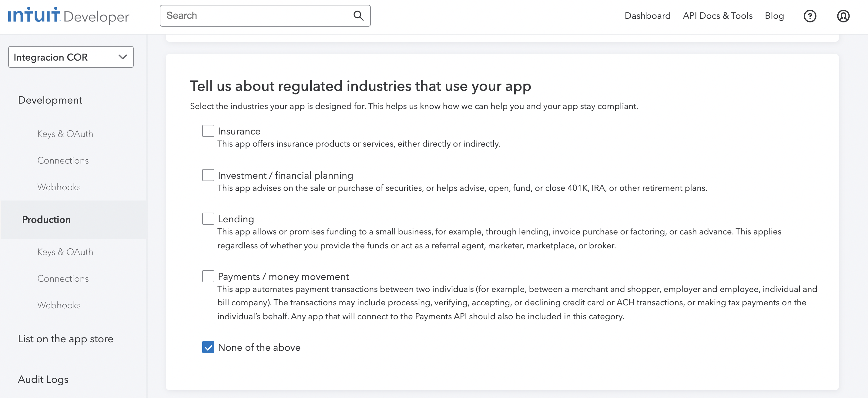Viewport: 868px width, 398px height.
Task: Check the Insurance checkbox
Action: (x=208, y=131)
